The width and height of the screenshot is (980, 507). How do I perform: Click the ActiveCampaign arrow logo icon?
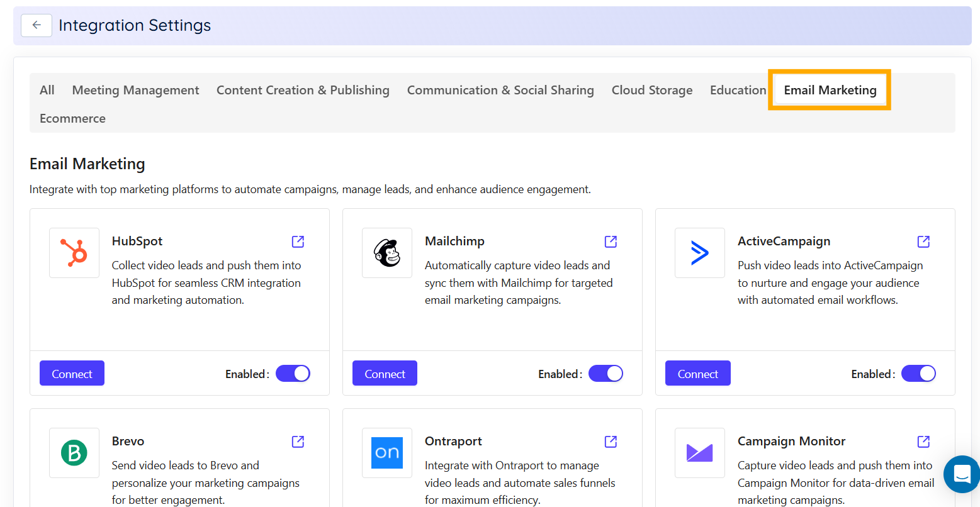tap(699, 253)
